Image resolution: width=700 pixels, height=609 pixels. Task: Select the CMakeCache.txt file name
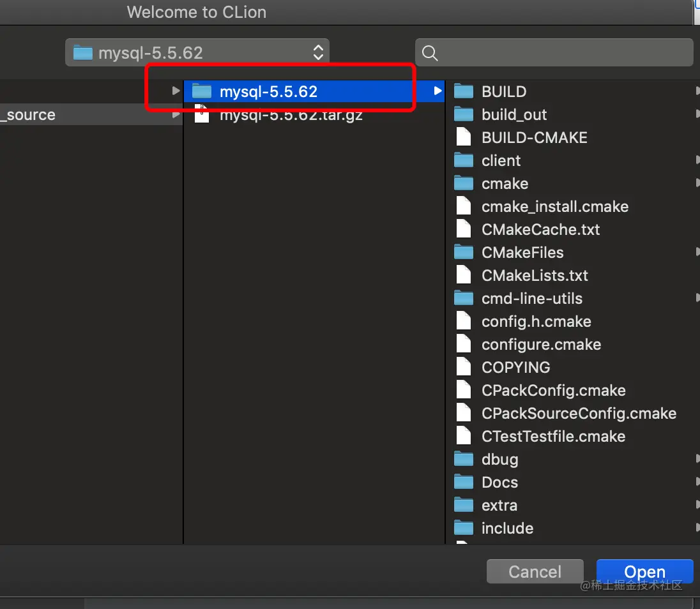pyautogui.click(x=540, y=229)
